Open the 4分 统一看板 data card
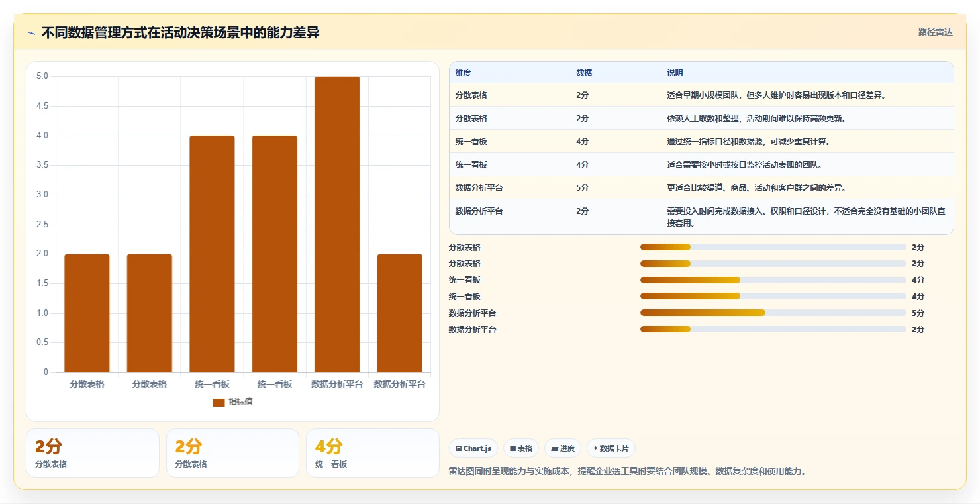The width and height of the screenshot is (980, 504). [x=373, y=453]
